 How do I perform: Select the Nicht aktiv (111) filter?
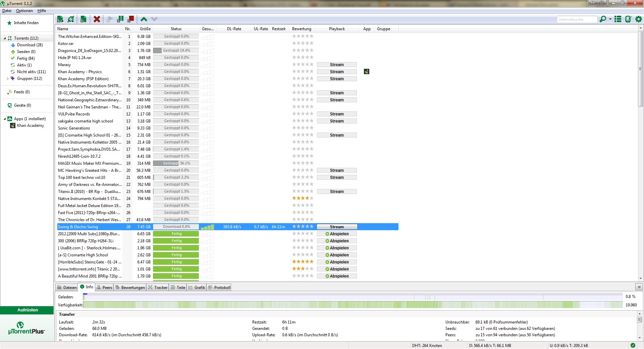click(31, 72)
